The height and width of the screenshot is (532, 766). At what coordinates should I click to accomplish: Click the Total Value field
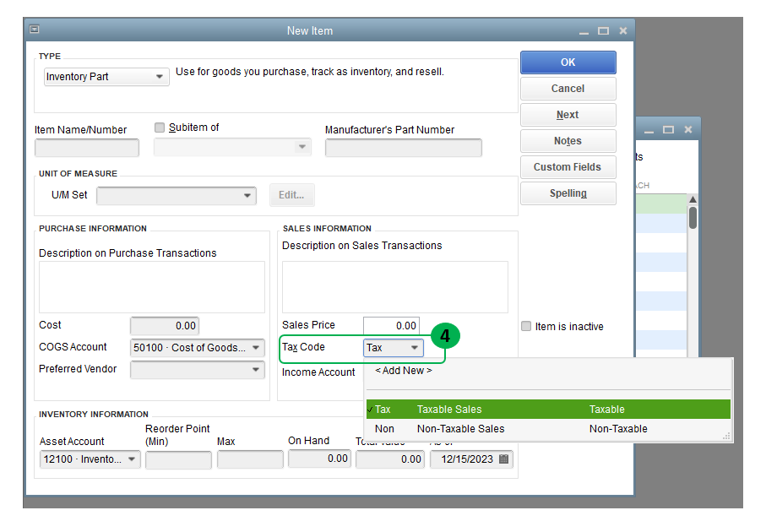(x=390, y=459)
